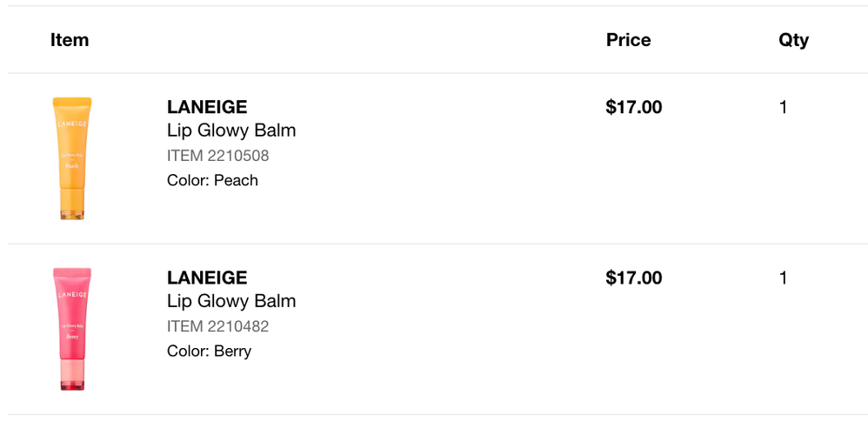Click the Item column header
868x422 pixels.
click(x=70, y=39)
